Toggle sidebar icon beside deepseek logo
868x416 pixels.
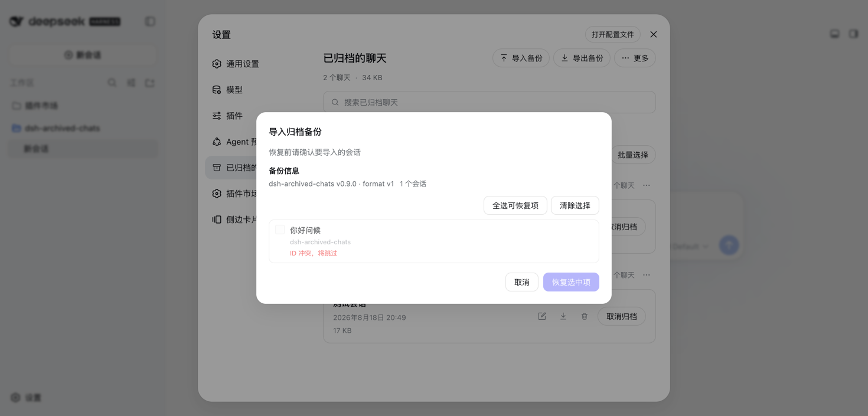151,21
